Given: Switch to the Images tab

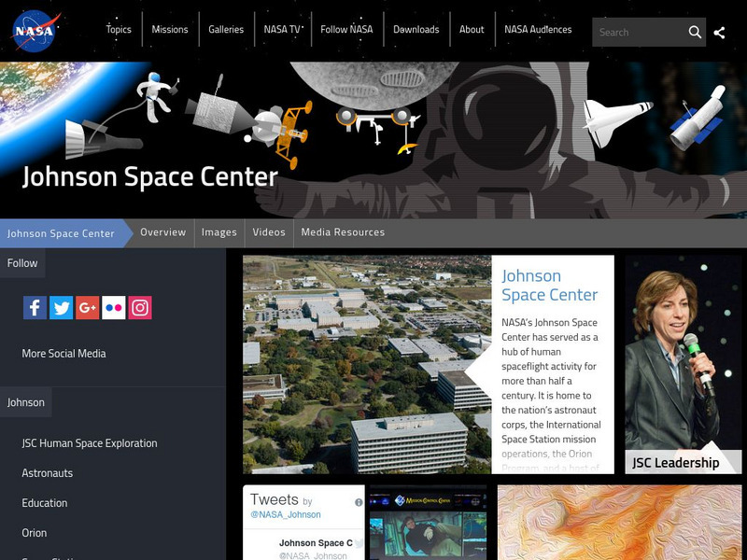Looking at the screenshot, I should click(x=219, y=232).
